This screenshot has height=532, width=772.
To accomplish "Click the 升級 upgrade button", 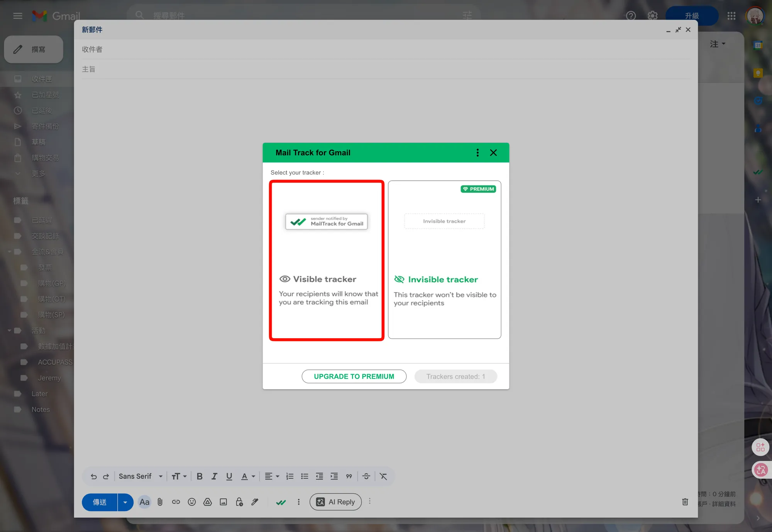I will (692, 16).
